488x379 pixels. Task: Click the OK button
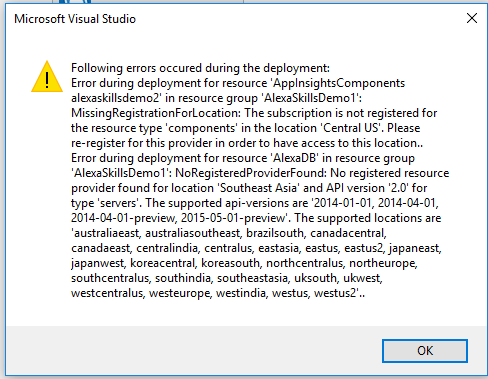tap(425, 351)
